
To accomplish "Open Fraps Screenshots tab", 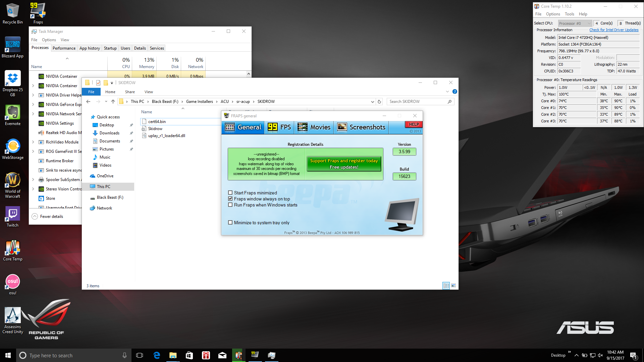I will click(361, 127).
